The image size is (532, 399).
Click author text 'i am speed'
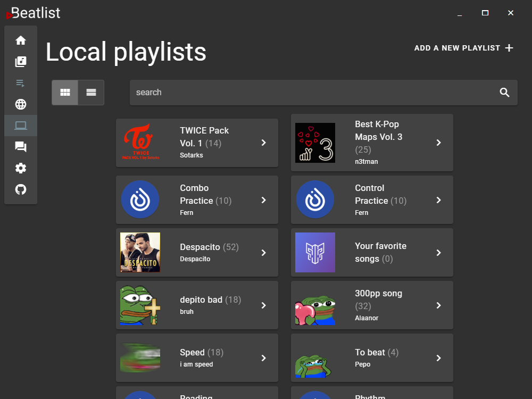tap(196, 364)
